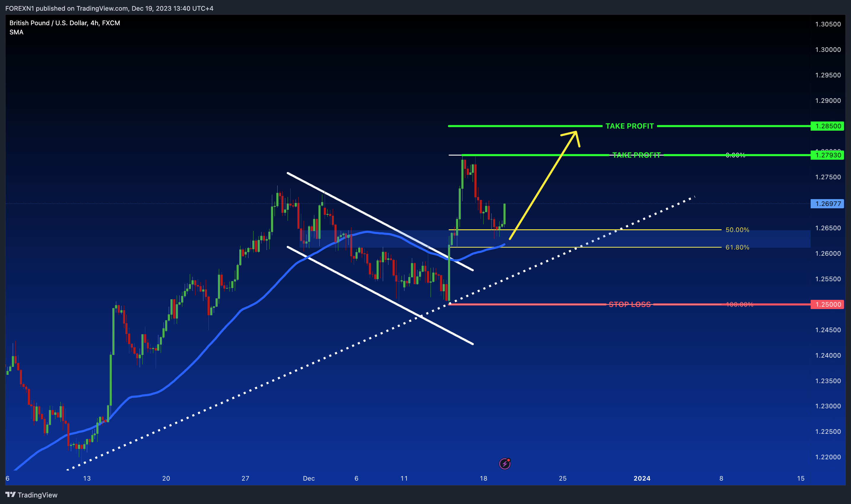Click the 1.25500 price axis value
This screenshot has height=504, width=851.
coord(828,279)
